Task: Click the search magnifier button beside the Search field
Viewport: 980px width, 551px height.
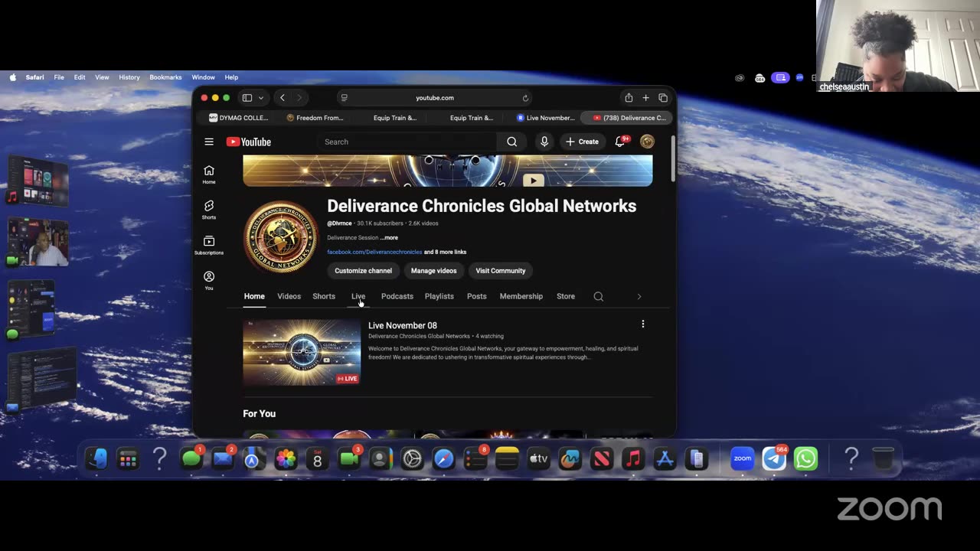Action: point(511,142)
